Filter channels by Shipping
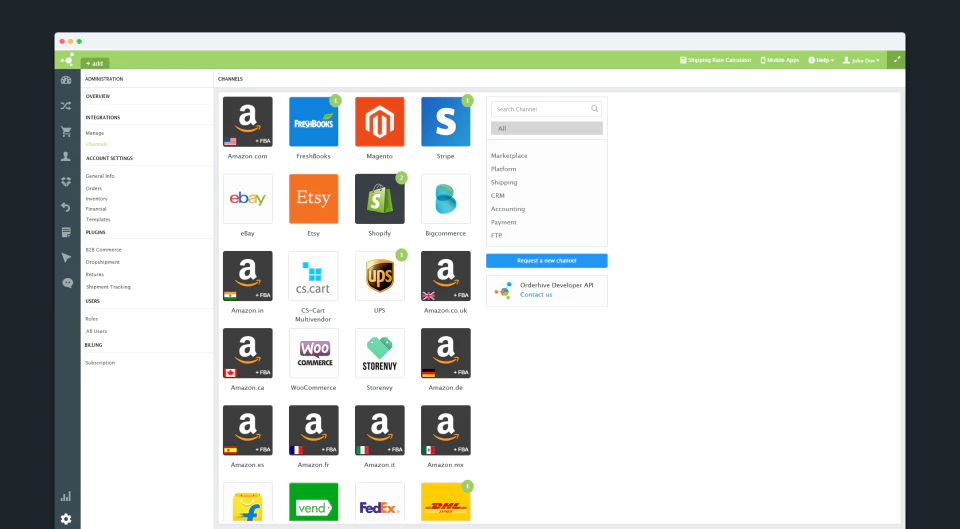 click(504, 182)
